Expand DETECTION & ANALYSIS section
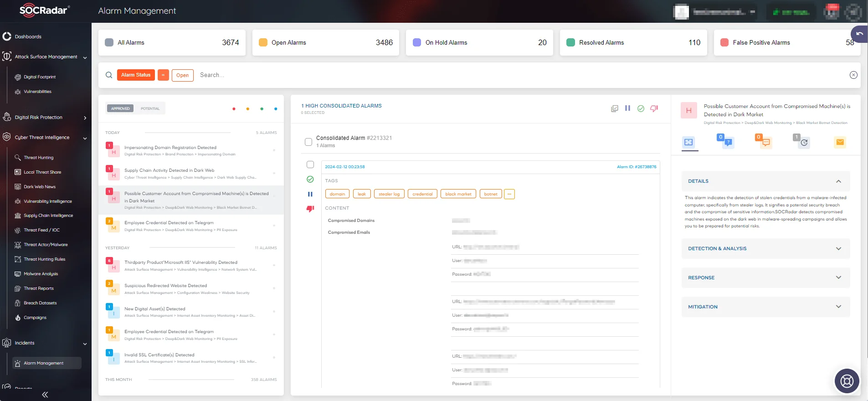 pyautogui.click(x=765, y=249)
